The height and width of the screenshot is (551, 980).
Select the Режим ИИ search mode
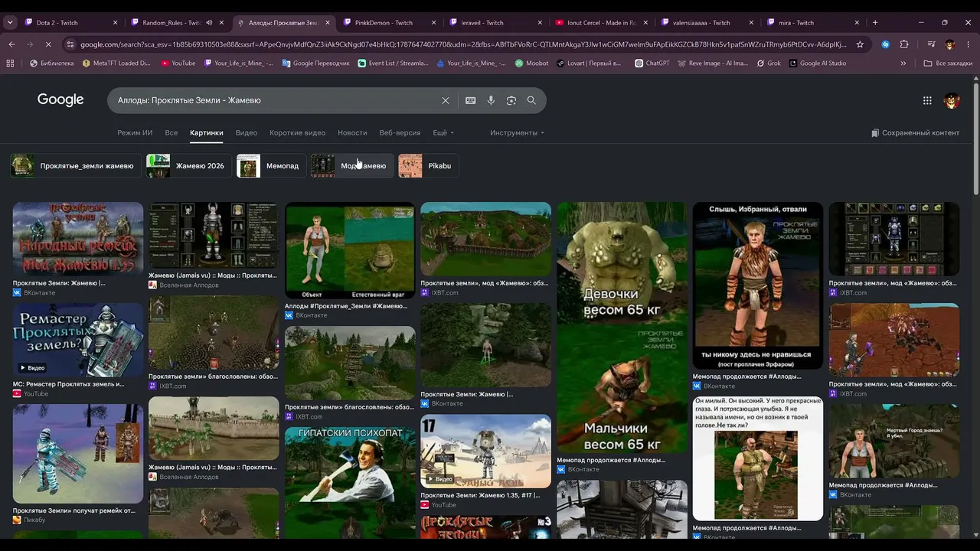[135, 132]
